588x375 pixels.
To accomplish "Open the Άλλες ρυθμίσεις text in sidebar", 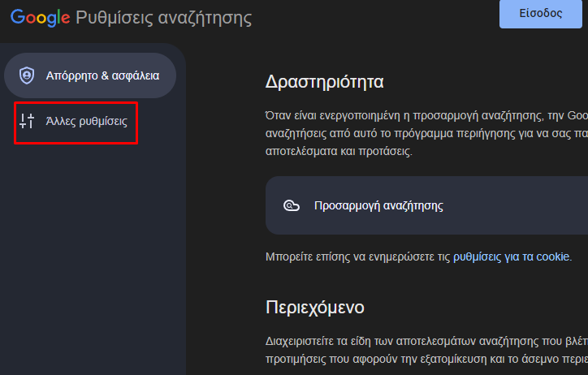I will (x=86, y=121).
